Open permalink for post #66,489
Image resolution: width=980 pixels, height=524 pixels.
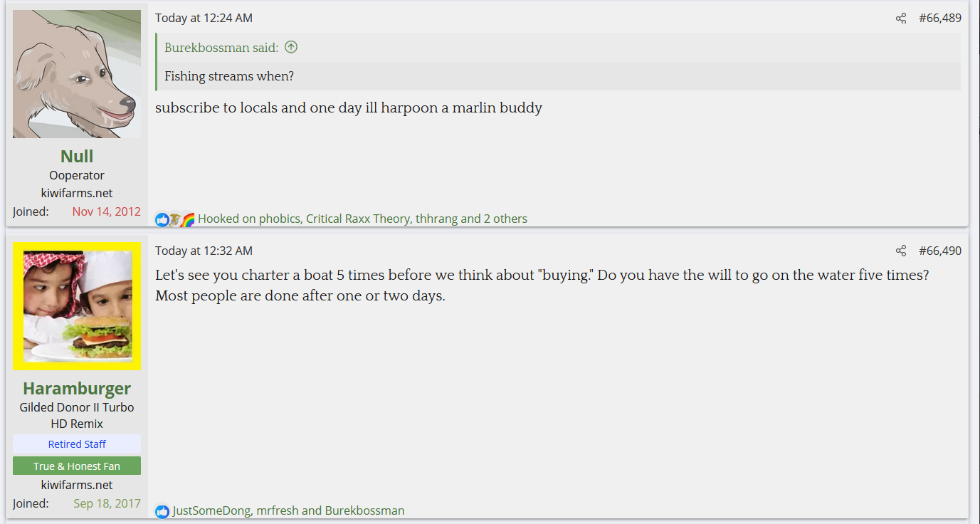(939, 19)
